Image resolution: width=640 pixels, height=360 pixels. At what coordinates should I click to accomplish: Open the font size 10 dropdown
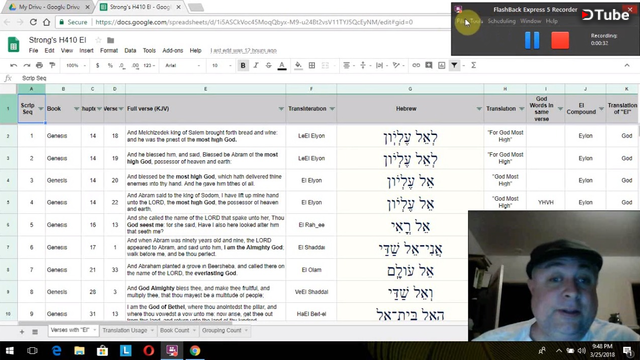click(221, 65)
